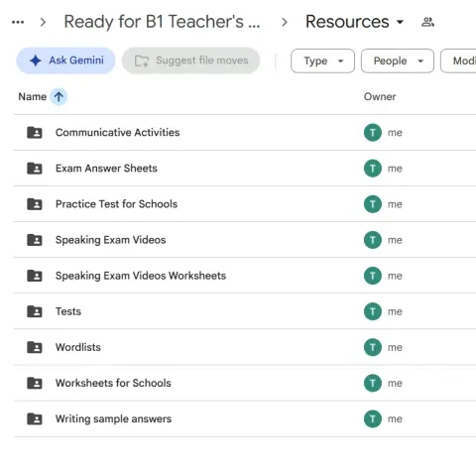
Task: Select the Practice Test for Schools name
Action: pyautogui.click(x=116, y=204)
